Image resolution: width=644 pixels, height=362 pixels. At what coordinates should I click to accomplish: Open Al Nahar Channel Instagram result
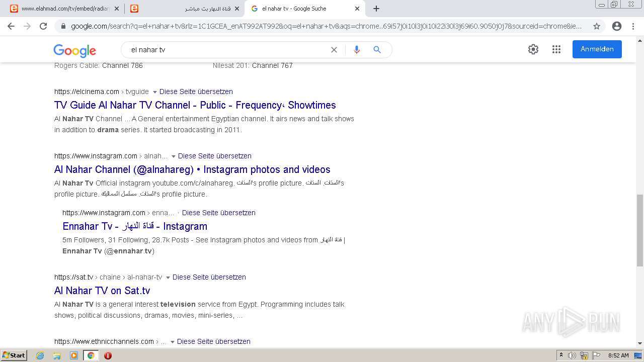192,169
